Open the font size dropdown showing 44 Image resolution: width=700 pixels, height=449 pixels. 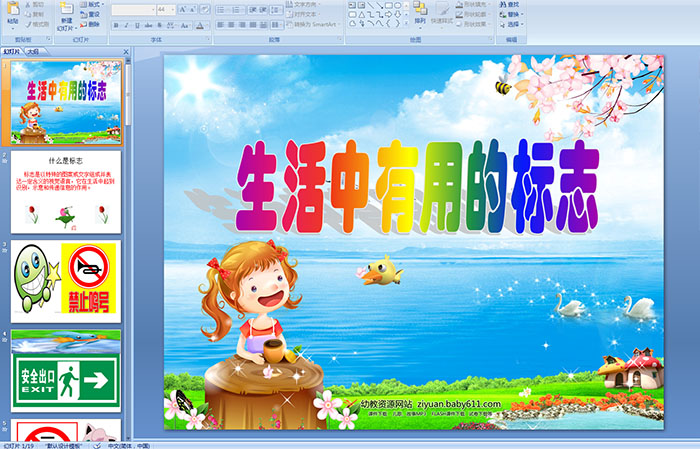click(x=164, y=9)
